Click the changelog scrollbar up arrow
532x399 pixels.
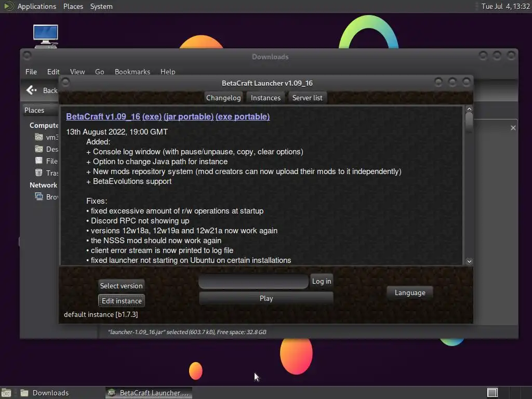(469, 109)
